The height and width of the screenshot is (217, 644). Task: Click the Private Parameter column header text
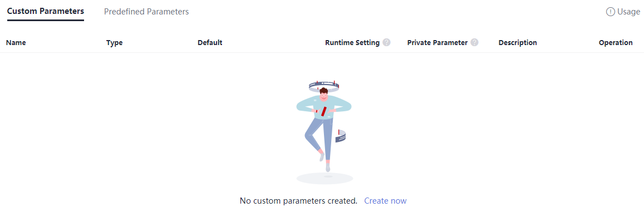coord(437,43)
